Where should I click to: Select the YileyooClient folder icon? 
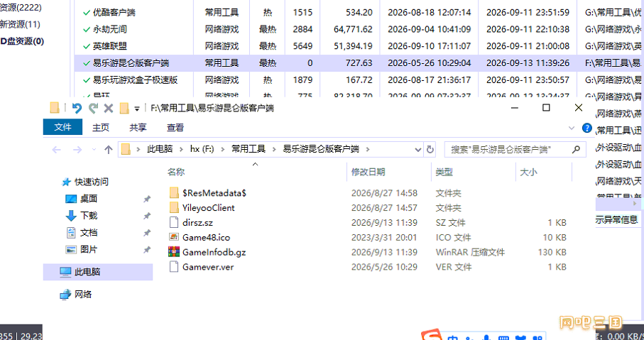pos(174,207)
